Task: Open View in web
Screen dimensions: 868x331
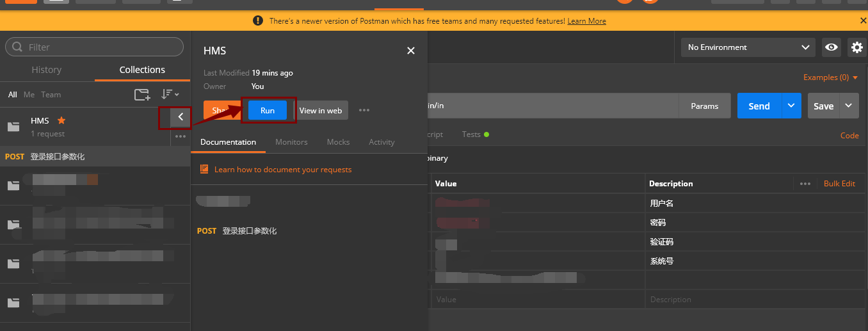Action: point(321,110)
